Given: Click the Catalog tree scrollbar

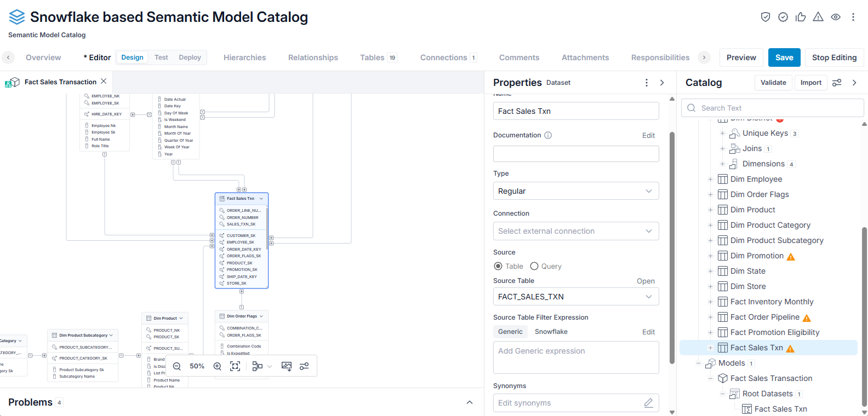Looking at the screenshot, I should pyautogui.click(x=865, y=316).
